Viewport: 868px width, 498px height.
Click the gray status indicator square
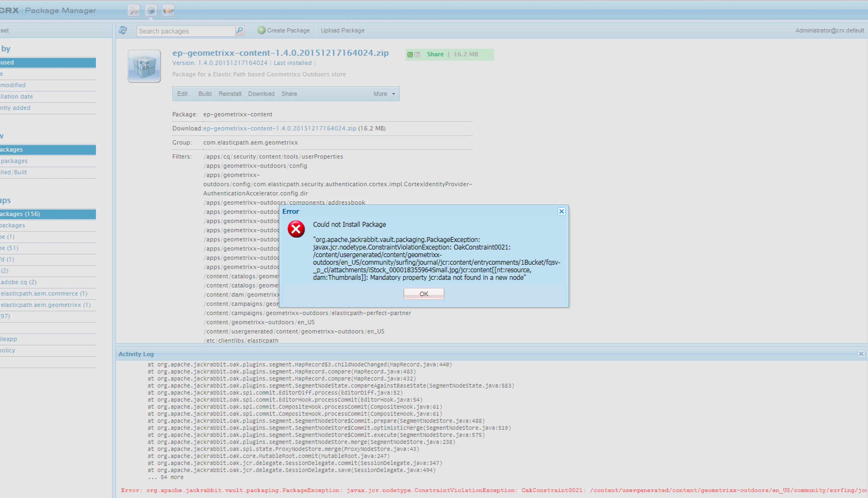pos(417,55)
